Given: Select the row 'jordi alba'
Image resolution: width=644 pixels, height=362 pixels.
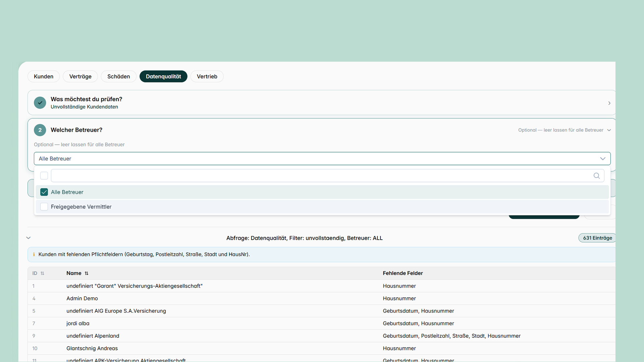Looking at the screenshot, I should coord(321,323).
